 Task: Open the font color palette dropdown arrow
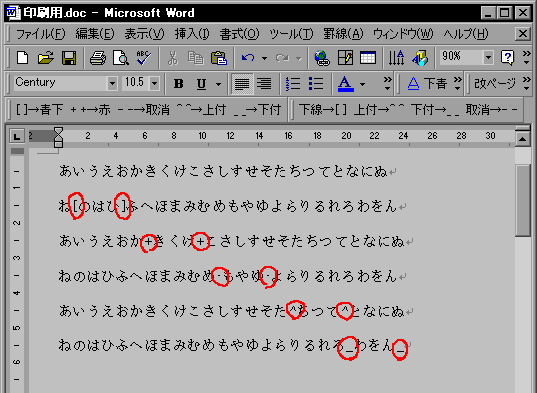pyautogui.click(x=362, y=84)
